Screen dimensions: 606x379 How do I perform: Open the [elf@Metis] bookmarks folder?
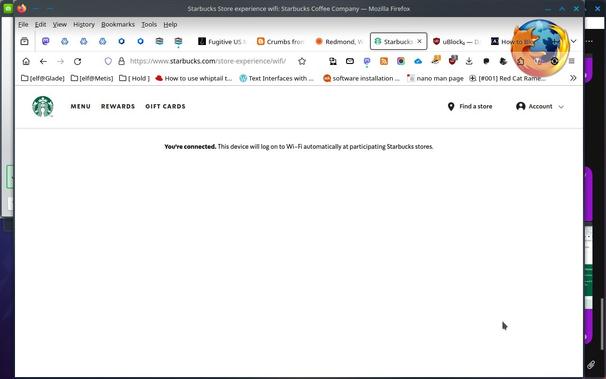92,78
